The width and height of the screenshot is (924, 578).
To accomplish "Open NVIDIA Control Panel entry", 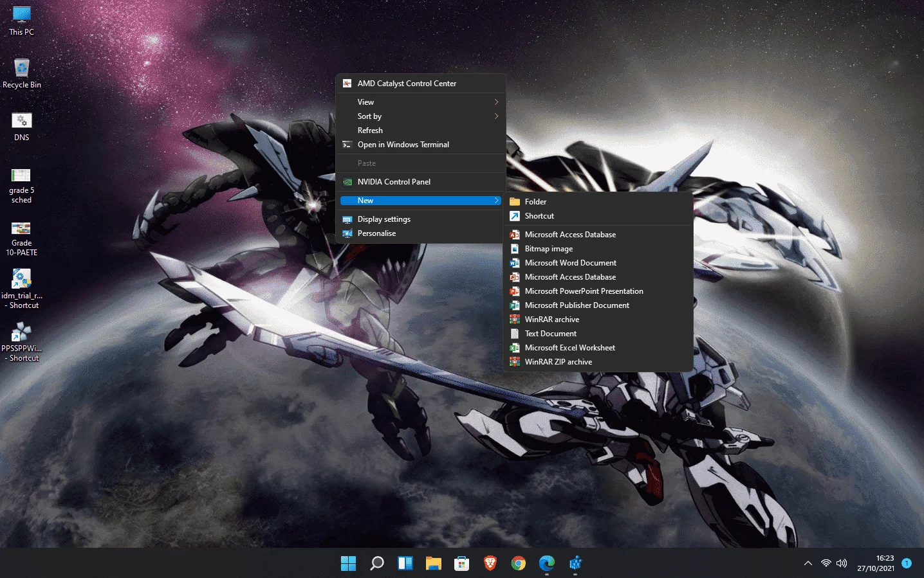I will (x=421, y=182).
